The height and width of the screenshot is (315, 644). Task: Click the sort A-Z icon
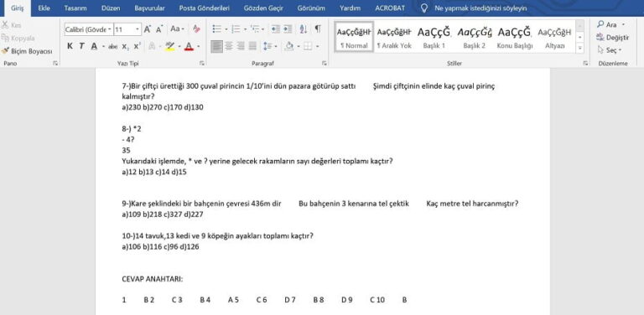(x=304, y=29)
